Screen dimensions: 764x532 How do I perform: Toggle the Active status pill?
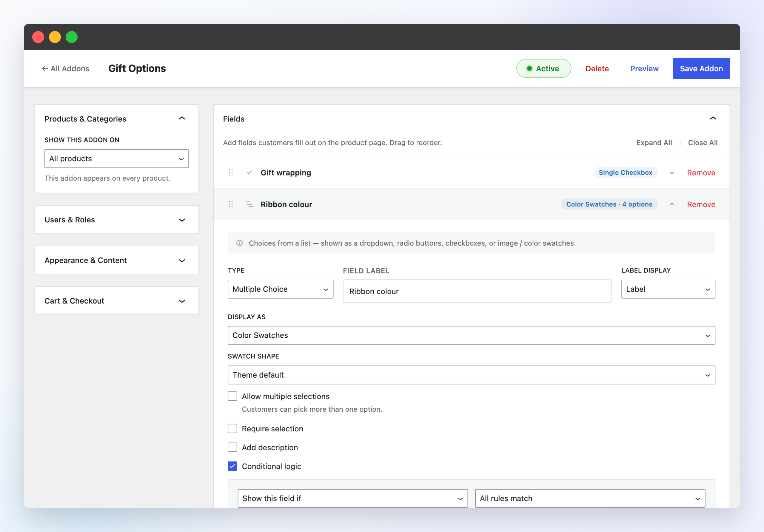(x=543, y=68)
